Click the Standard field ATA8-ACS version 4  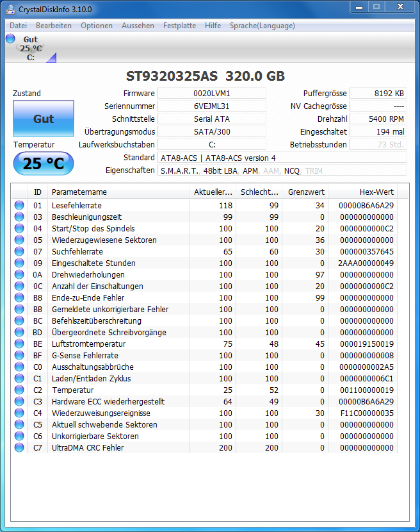point(282,158)
